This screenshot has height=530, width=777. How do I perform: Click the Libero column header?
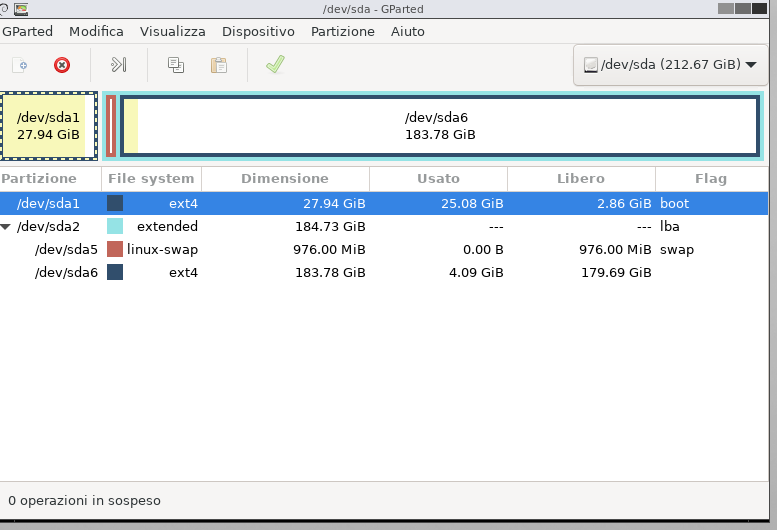click(x=581, y=179)
